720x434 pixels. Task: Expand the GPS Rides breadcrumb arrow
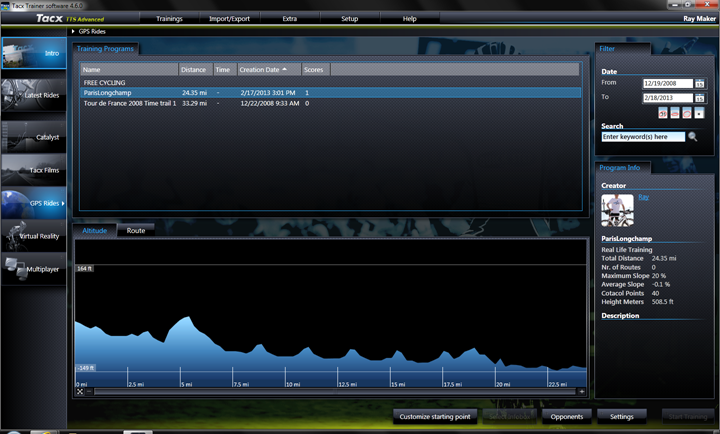(x=73, y=31)
